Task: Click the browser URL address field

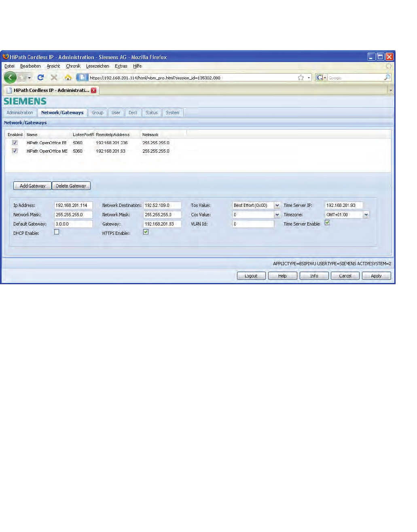Action: point(193,78)
